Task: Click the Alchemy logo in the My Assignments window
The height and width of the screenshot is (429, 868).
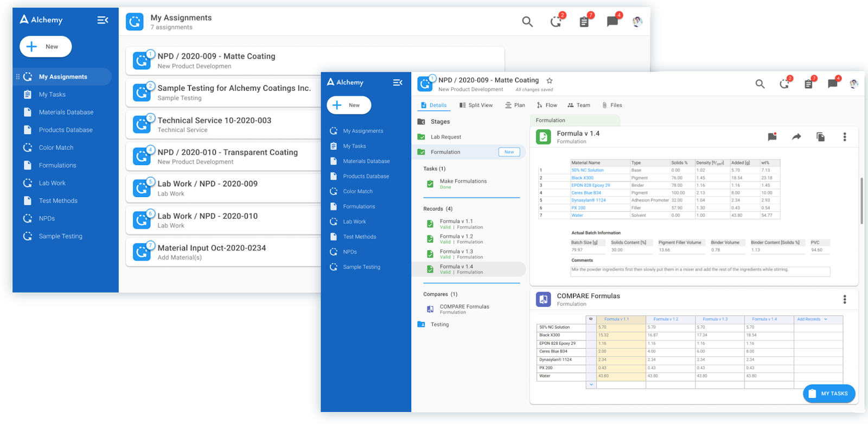Action: [41, 20]
